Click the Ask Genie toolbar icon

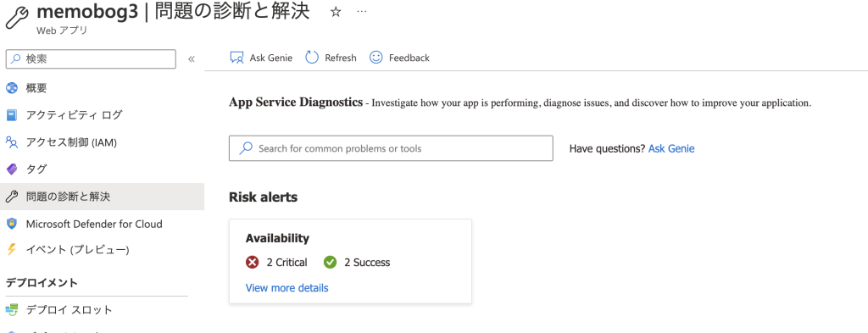(x=237, y=58)
